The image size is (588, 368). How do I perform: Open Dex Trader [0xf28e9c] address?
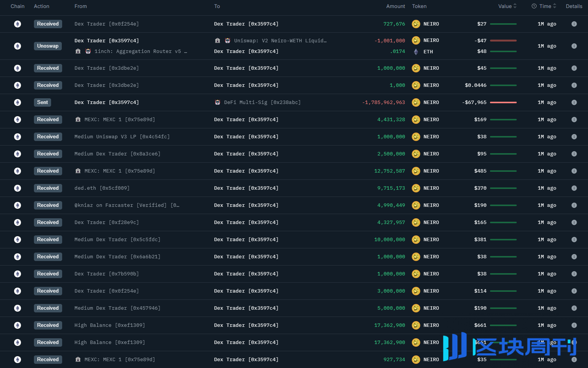tap(106, 222)
